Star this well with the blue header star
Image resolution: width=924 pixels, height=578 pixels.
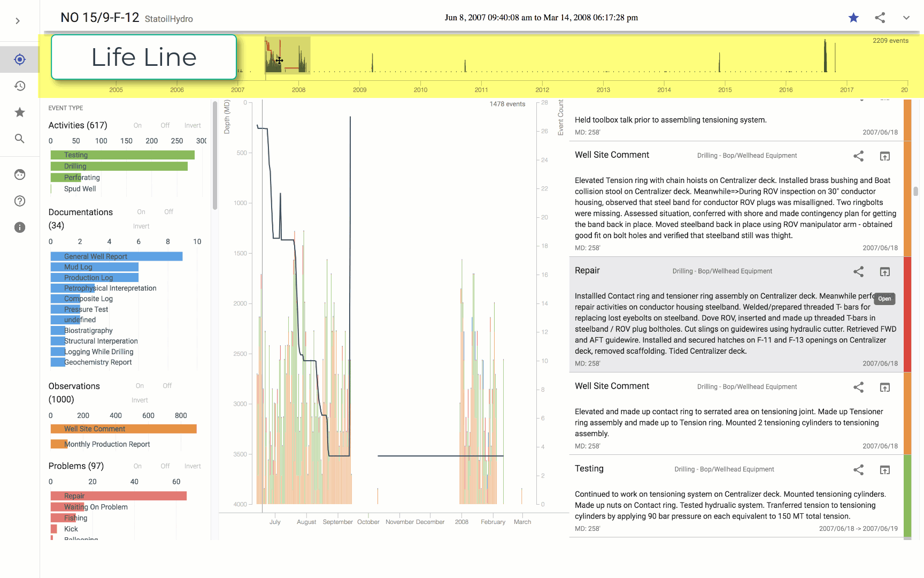coord(853,18)
